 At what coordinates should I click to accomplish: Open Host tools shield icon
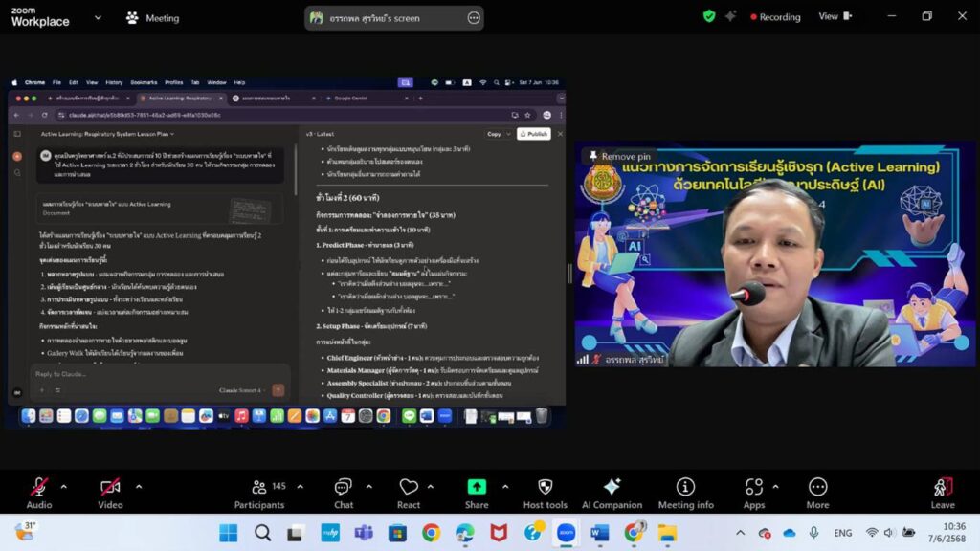coord(546,492)
